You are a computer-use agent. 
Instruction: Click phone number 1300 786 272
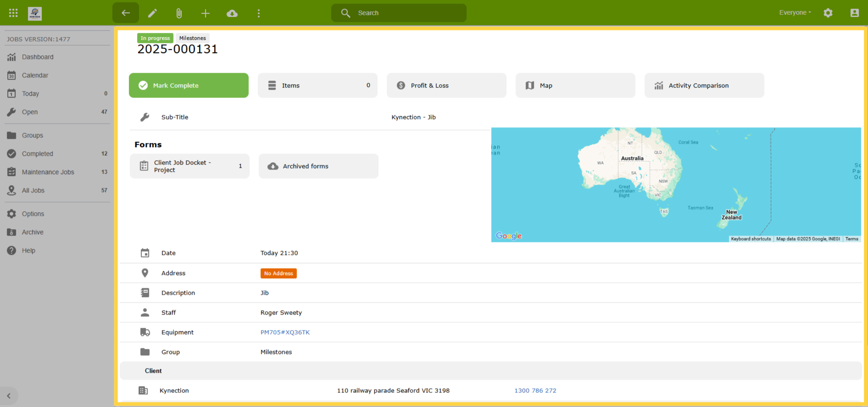tap(535, 390)
